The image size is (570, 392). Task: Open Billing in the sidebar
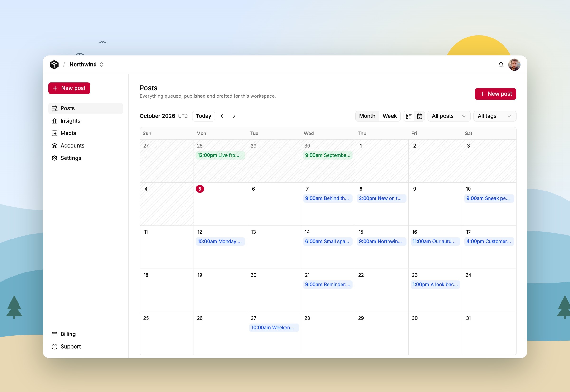(x=85, y=334)
